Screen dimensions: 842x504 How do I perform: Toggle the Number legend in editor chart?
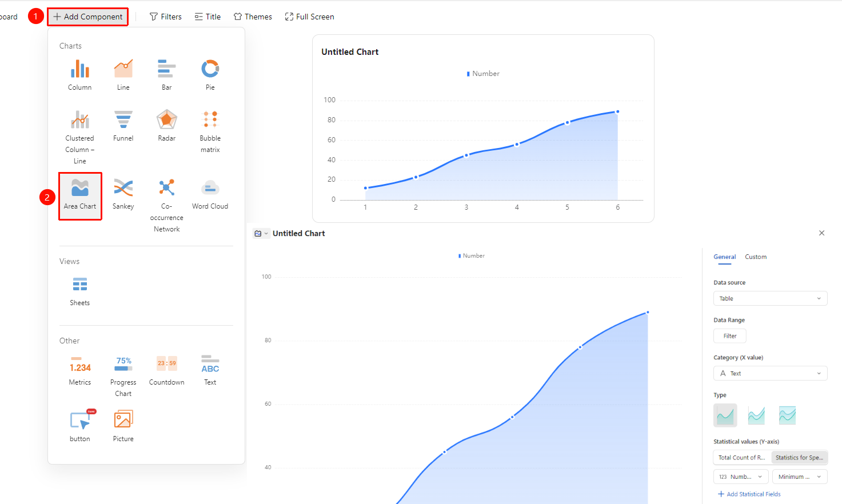[472, 256]
